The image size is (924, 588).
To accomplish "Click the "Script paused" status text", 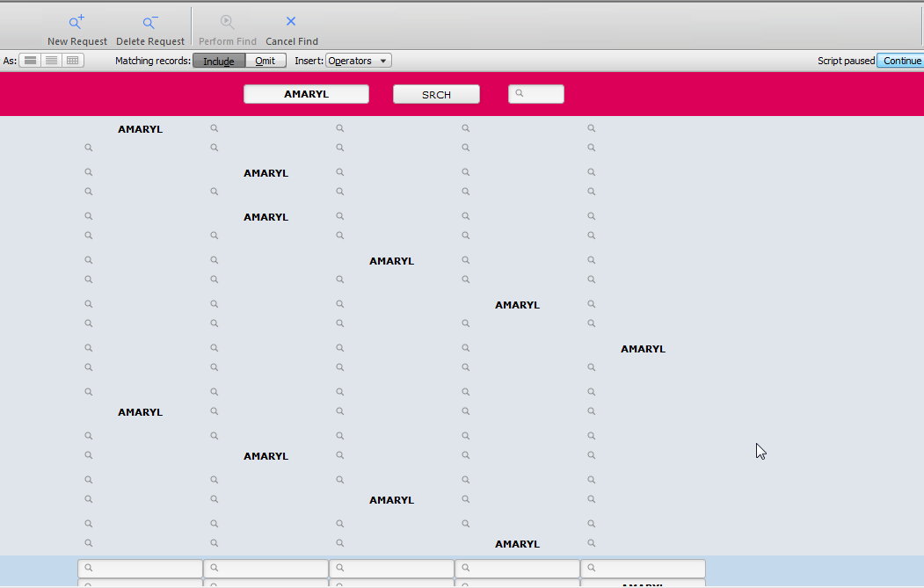I will (846, 61).
